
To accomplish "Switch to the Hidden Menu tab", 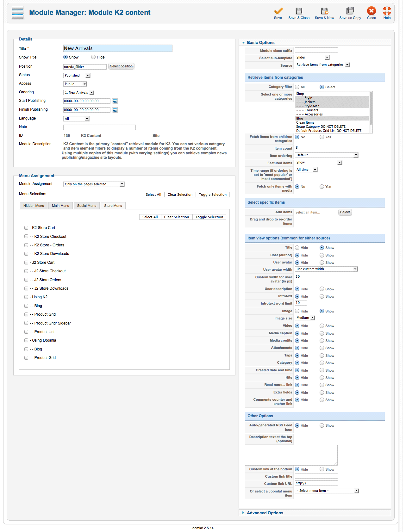I will (x=34, y=206).
